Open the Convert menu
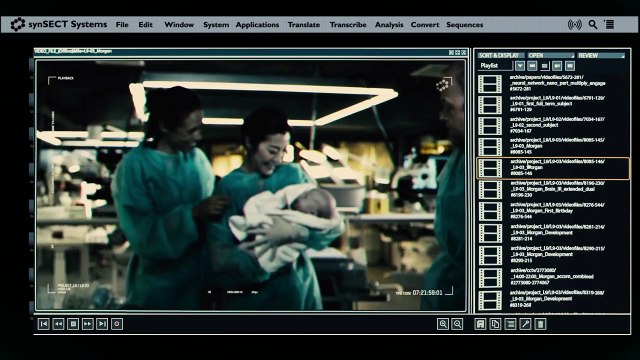640x360 pixels. click(424, 25)
